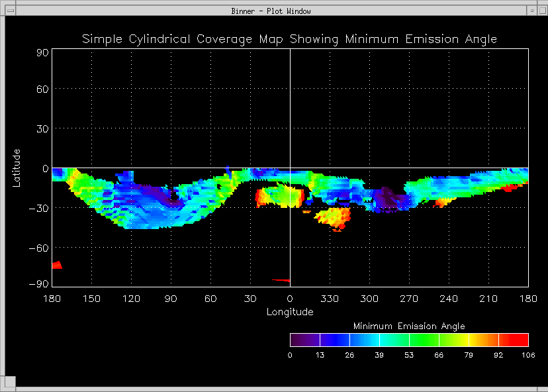
Task: Click the 'Longitude' axis label
Action: 289,312
